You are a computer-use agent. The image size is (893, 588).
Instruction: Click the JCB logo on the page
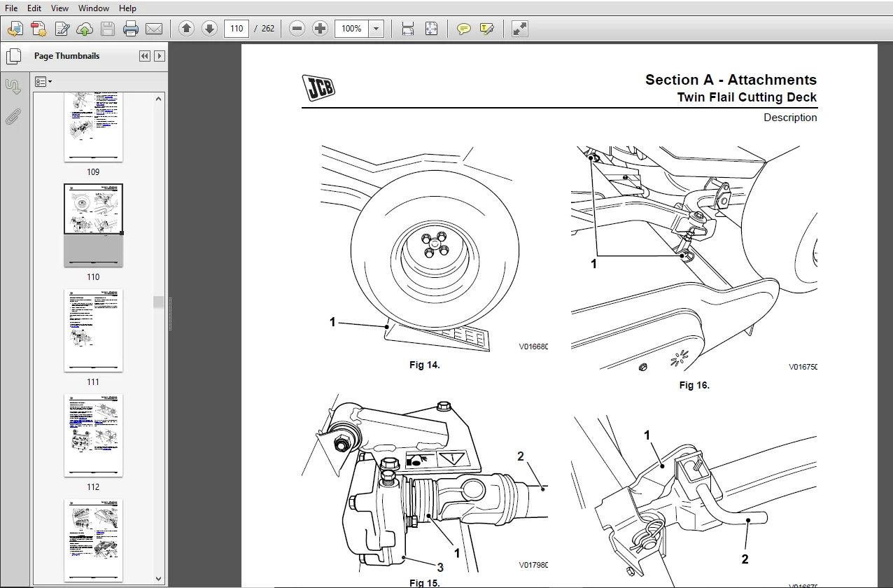click(x=318, y=87)
